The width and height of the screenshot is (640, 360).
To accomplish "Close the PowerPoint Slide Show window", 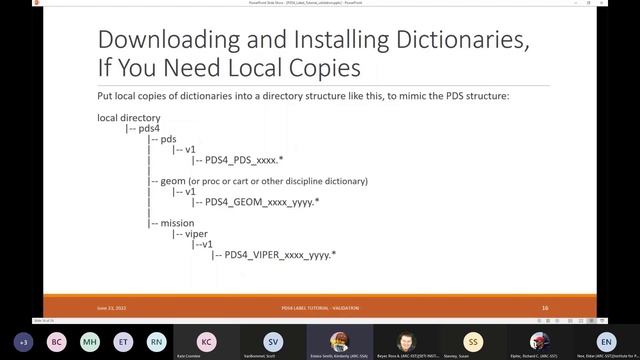I will (x=602, y=2).
